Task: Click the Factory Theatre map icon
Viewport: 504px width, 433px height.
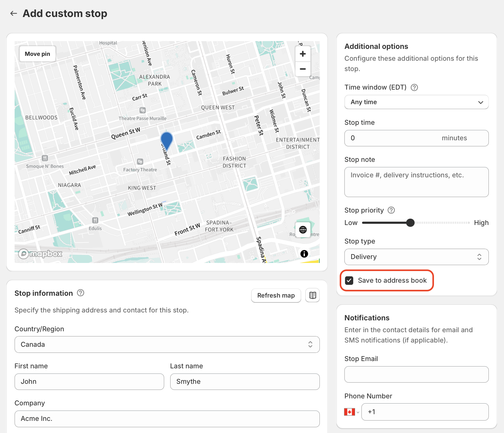Action: tap(140, 162)
